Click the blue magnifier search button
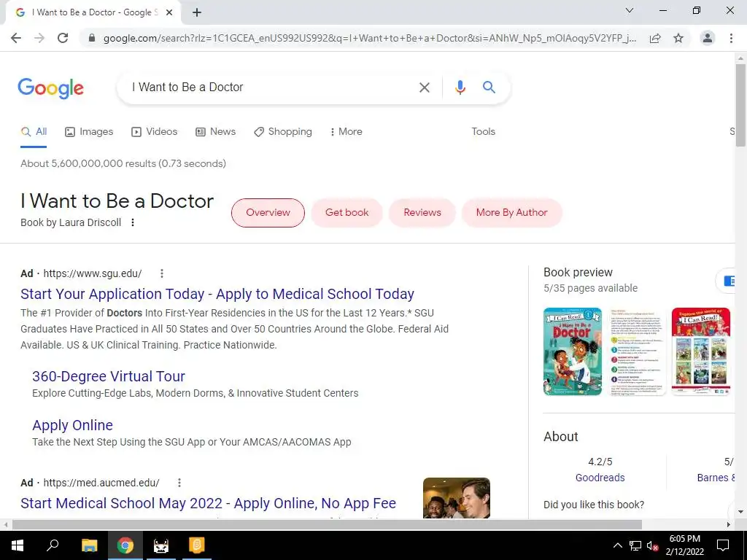 (x=489, y=87)
